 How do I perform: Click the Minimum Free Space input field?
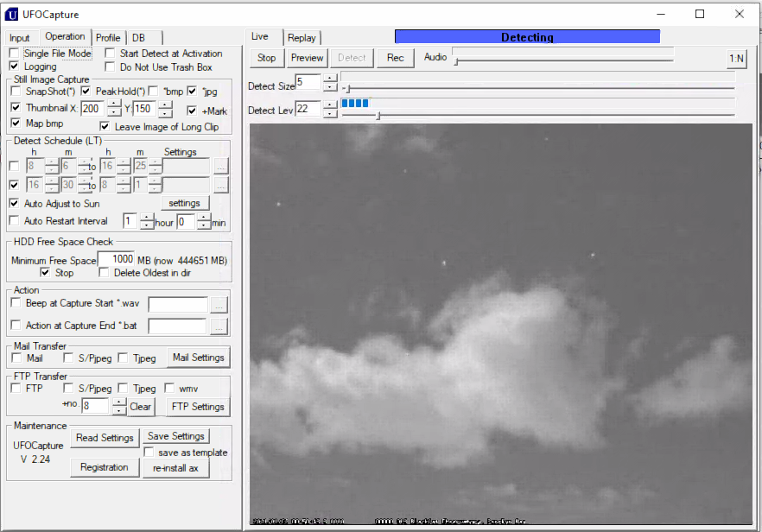pos(118,260)
